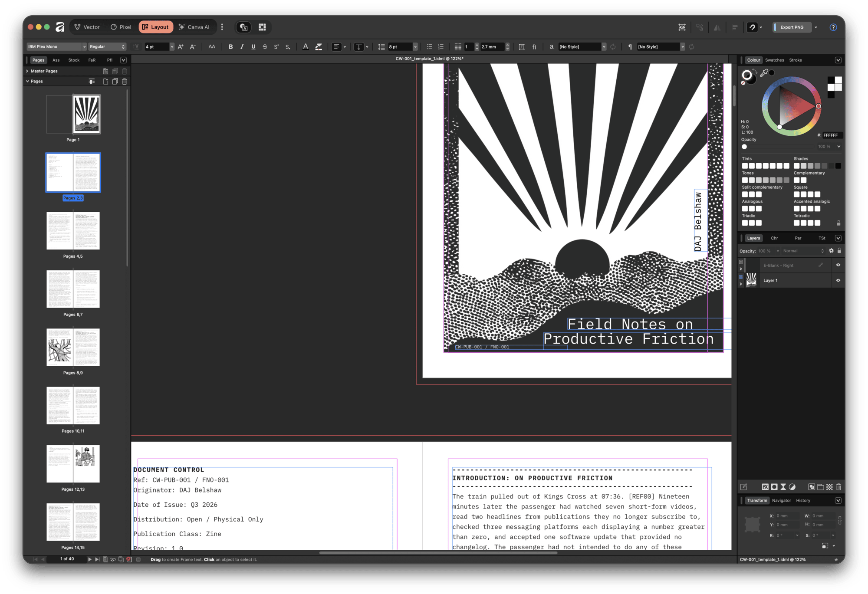Expand the Layer 1 layer
Image resolution: width=868 pixels, height=594 pixels.
click(741, 284)
